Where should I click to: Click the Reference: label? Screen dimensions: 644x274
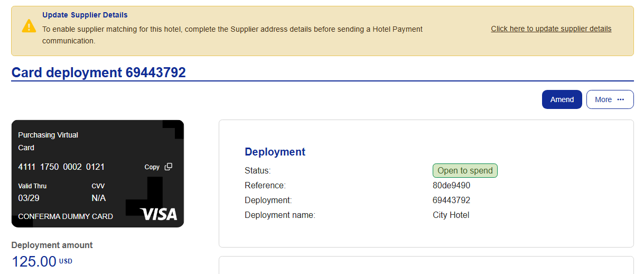265,186
